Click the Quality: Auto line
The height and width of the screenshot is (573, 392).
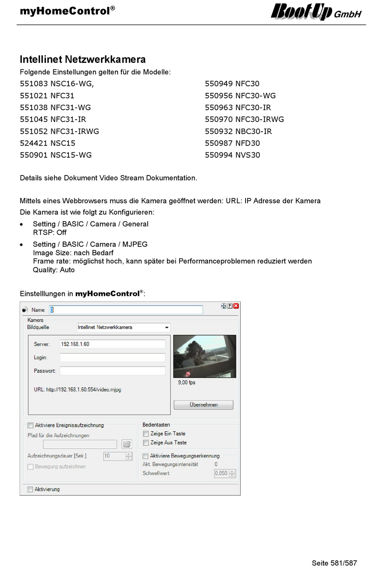pyautogui.click(x=54, y=270)
